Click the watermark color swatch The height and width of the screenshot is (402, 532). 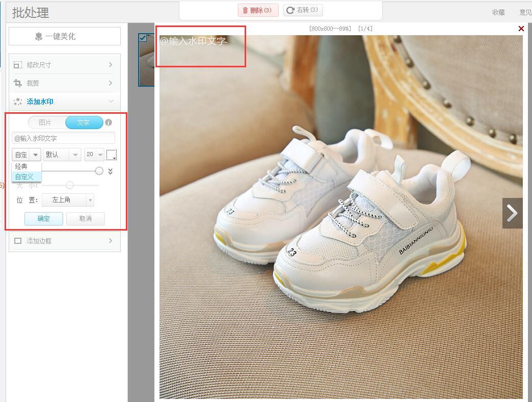(x=111, y=155)
